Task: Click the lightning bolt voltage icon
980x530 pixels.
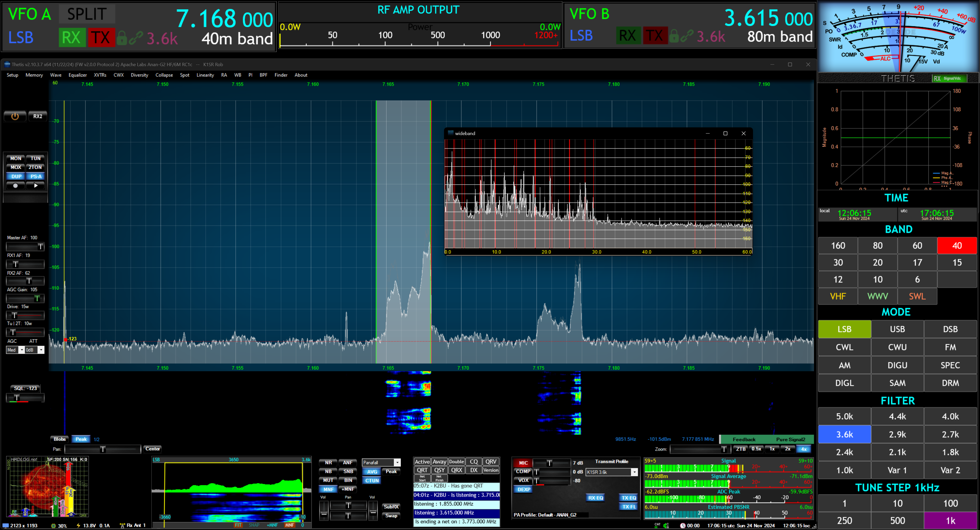Action: (78, 525)
